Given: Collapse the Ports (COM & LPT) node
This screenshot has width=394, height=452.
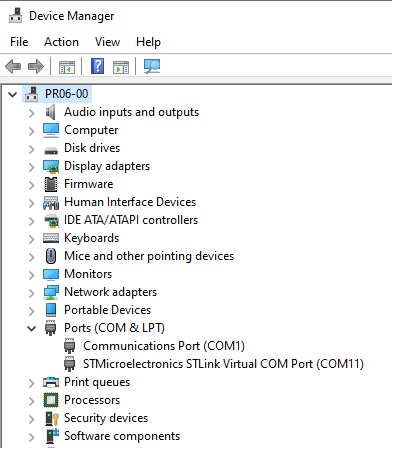Looking at the screenshot, I should (32, 329).
